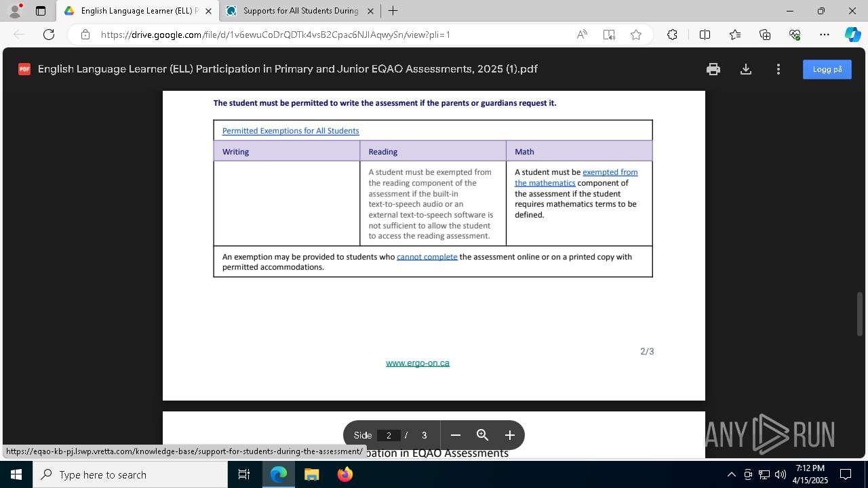Show hidden system tray icons
Screen dimensions: 868x488
pyautogui.click(x=731, y=474)
